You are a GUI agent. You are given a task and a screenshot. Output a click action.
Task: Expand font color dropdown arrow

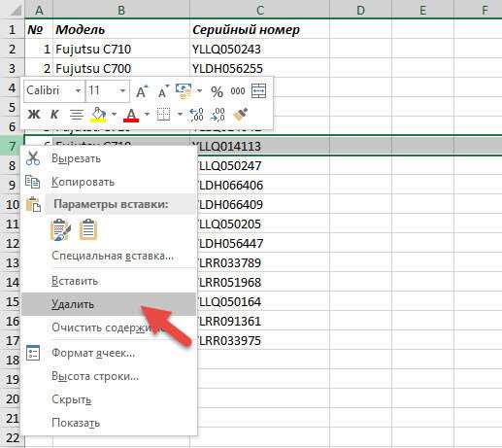tap(147, 114)
